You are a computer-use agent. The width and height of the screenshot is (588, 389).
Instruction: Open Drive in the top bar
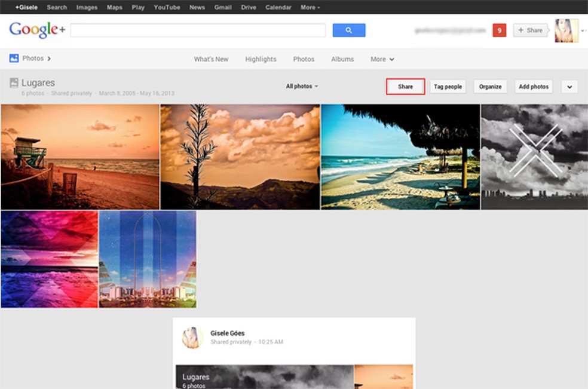(249, 7)
